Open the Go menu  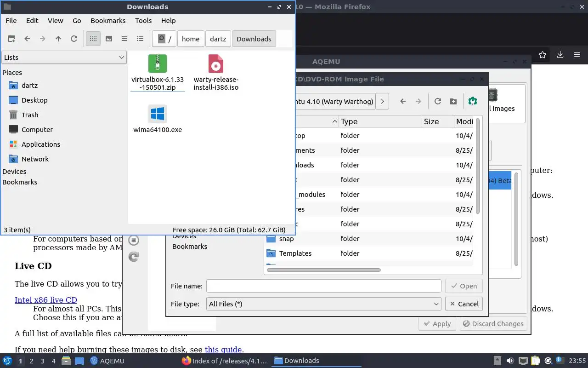point(77,21)
